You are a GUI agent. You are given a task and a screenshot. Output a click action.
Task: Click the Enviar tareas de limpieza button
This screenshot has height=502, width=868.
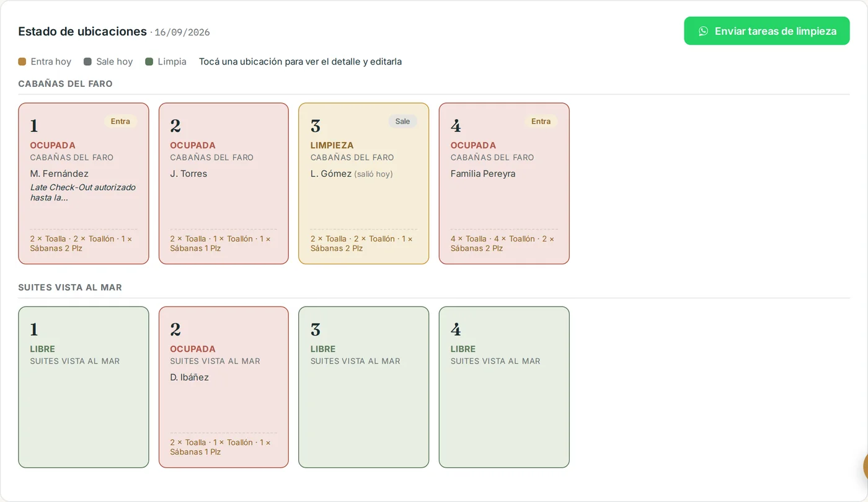click(766, 31)
